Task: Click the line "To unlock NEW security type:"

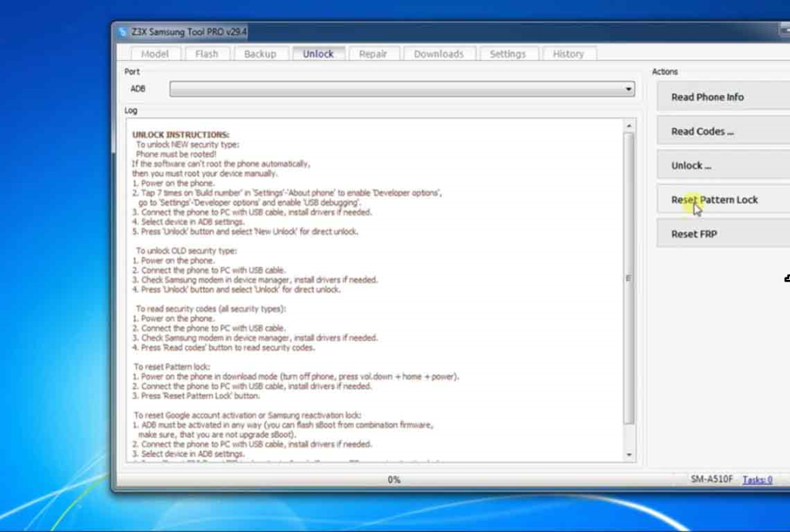Action: click(x=187, y=144)
